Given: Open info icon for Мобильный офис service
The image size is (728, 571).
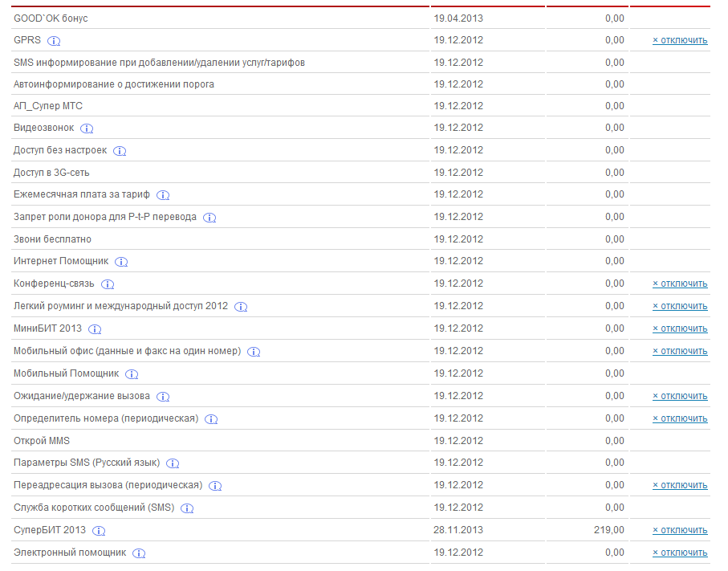Looking at the screenshot, I should 254,352.
